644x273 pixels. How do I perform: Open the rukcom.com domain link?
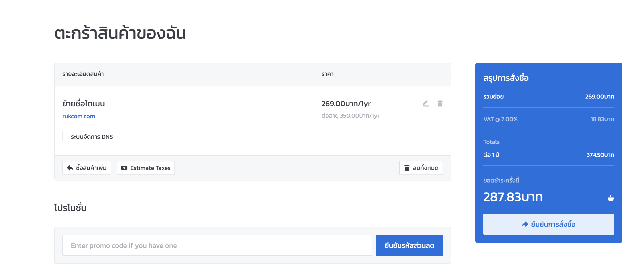click(79, 116)
